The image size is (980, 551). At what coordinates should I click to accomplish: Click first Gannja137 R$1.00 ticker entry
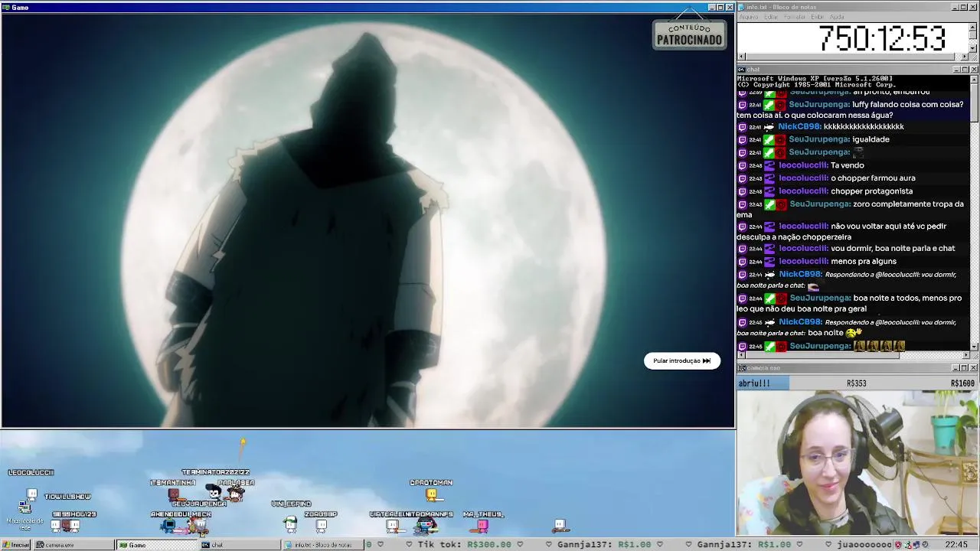coord(604,545)
